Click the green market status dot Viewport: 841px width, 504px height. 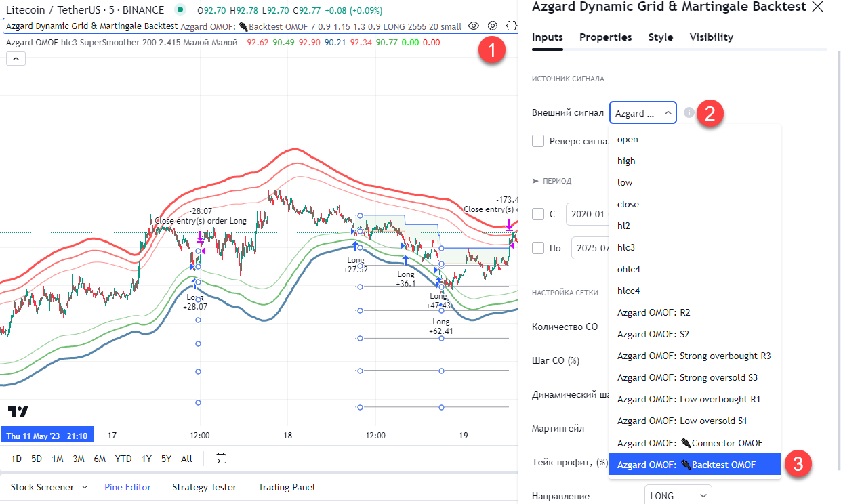(180, 9)
